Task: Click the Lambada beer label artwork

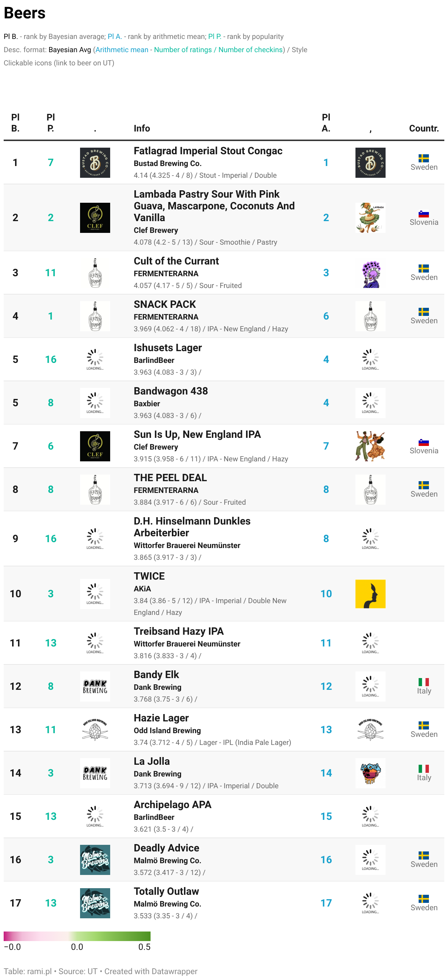Action: (x=370, y=217)
